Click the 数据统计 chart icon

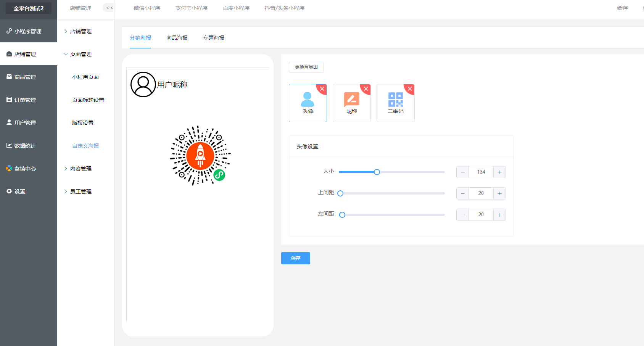(x=9, y=145)
